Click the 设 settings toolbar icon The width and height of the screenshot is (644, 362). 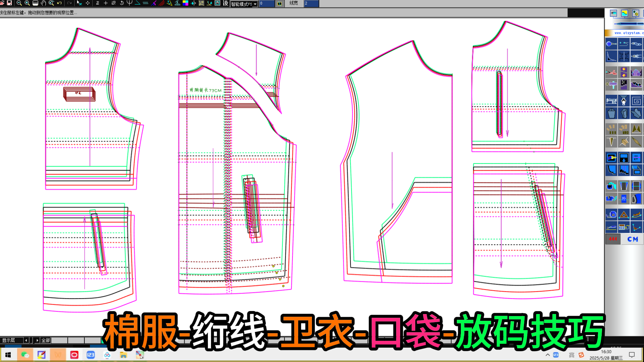coord(225,4)
